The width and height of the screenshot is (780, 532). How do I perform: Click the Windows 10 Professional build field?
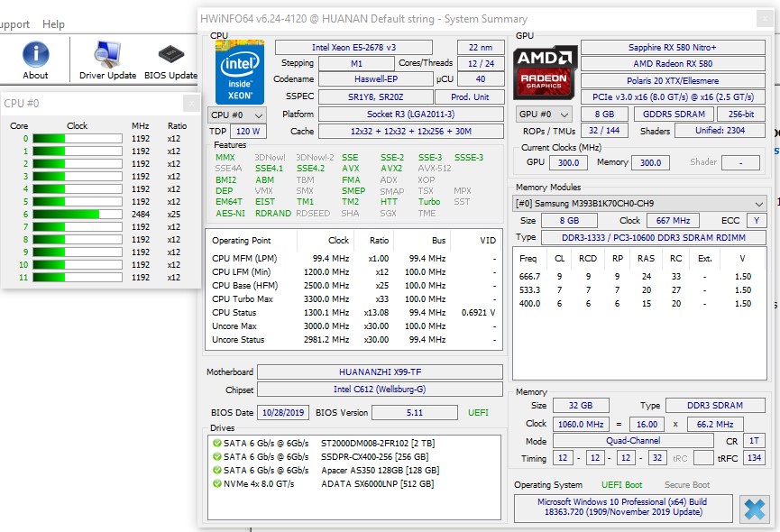[623, 507]
